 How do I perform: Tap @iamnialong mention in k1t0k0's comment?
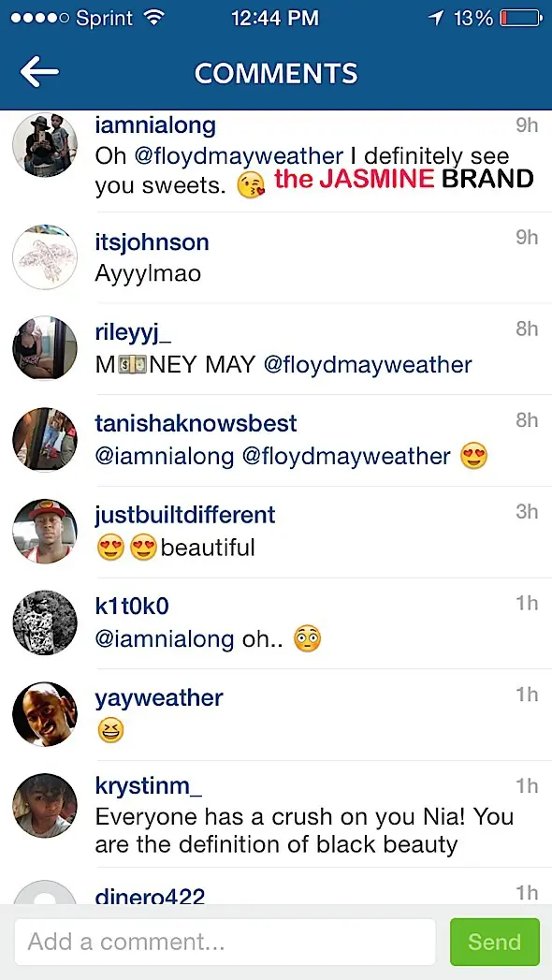tap(165, 639)
